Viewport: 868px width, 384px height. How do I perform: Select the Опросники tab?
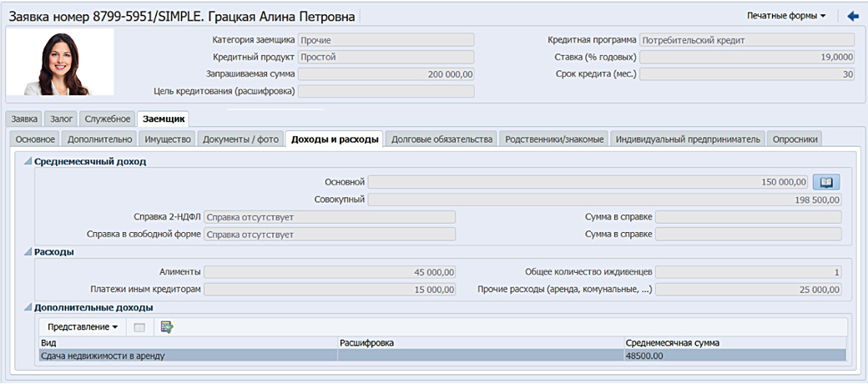coord(795,139)
